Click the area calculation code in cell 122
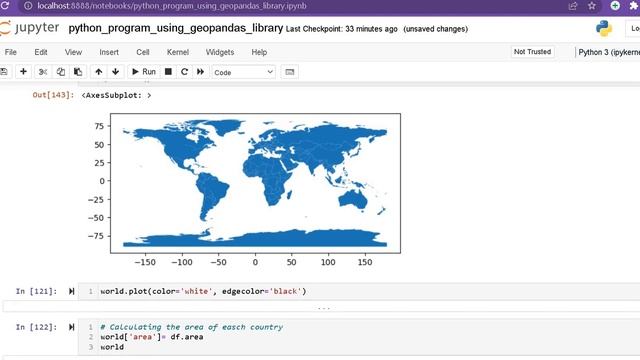 tap(151, 337)
